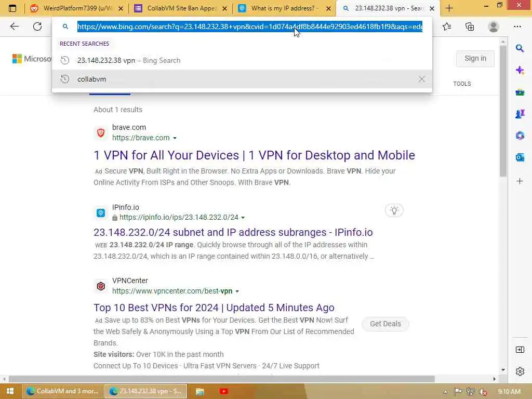Open the Top 10 Best VPNs for 2024 link
Viewport: 532px width, 399px height.
[x=214, y=308]
